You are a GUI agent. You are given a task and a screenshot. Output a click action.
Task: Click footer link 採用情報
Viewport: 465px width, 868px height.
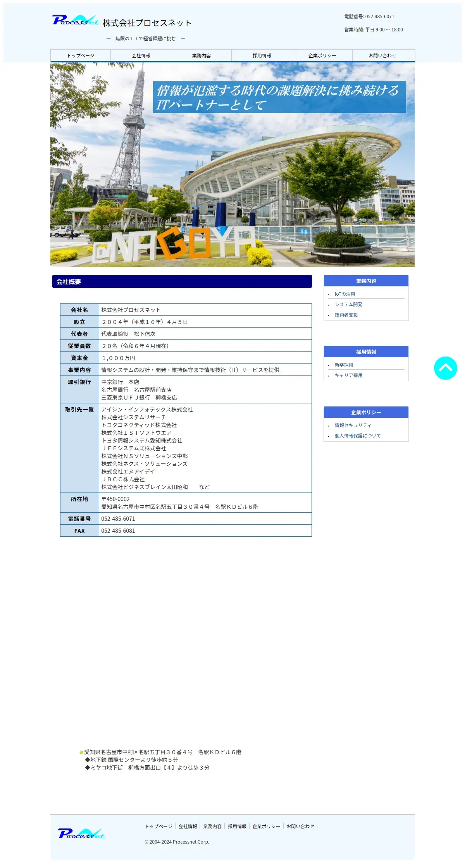tap(237, 826)
